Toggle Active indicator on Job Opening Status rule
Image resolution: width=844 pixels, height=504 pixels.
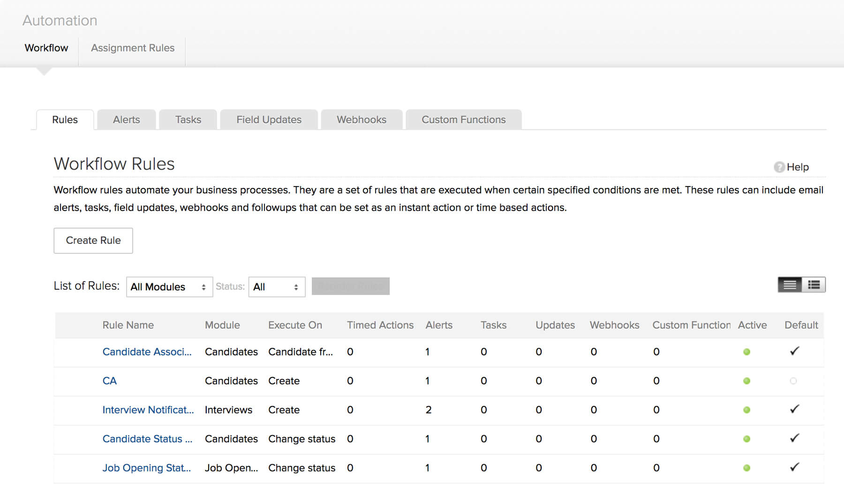pos(746,468)
